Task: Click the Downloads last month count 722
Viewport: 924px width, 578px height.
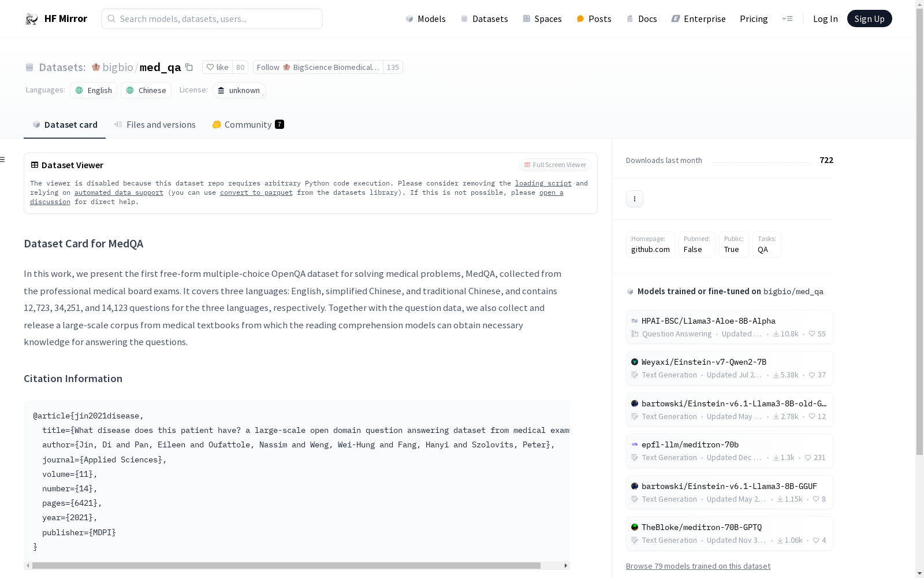Action: point(826,160)
